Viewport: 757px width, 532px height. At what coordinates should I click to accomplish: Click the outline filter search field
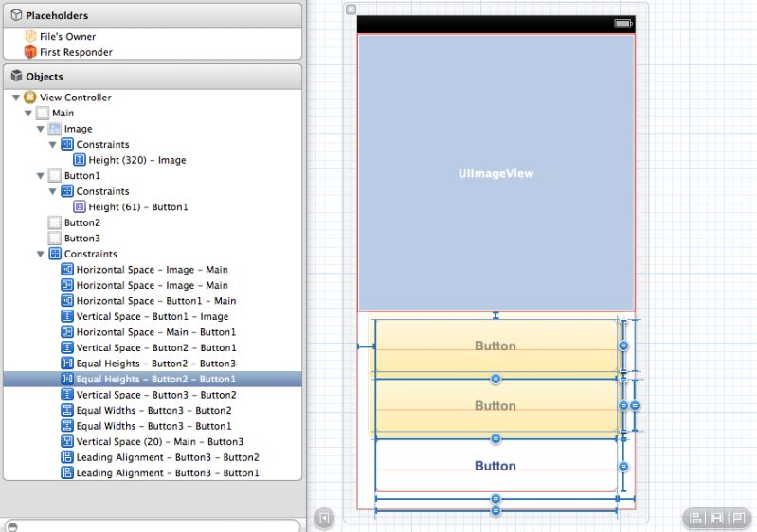click(x=153, y=526)
